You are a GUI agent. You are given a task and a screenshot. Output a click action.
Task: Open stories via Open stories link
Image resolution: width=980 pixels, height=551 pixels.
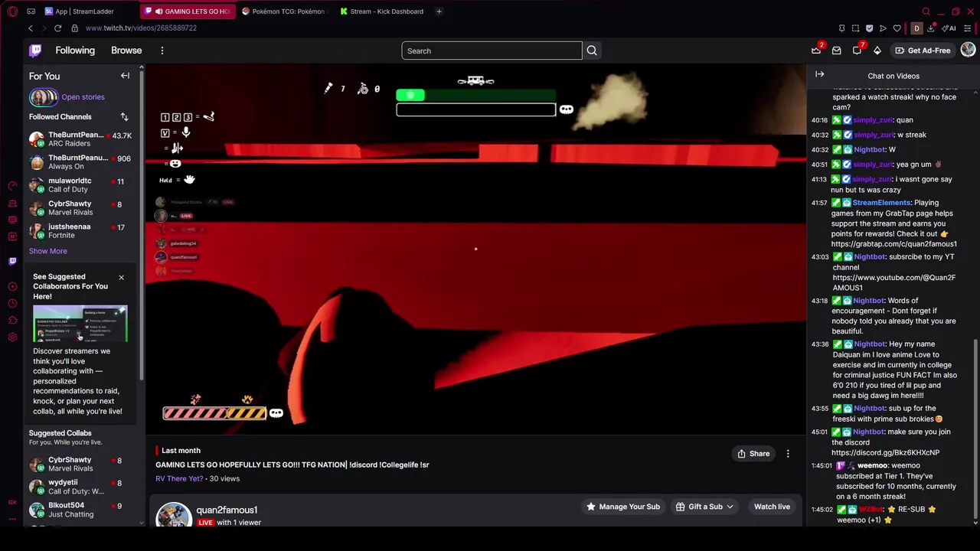click(83, 97)
